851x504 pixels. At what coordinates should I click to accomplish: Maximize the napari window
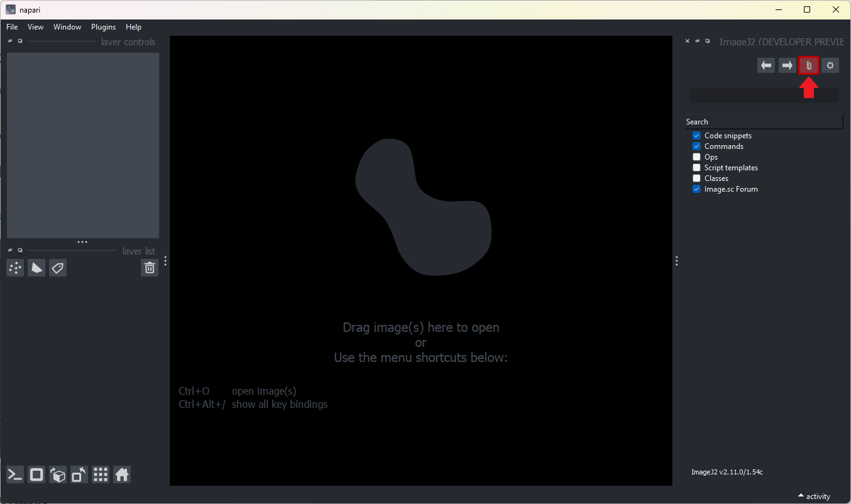pyautogui.click(x=807, y=9)
